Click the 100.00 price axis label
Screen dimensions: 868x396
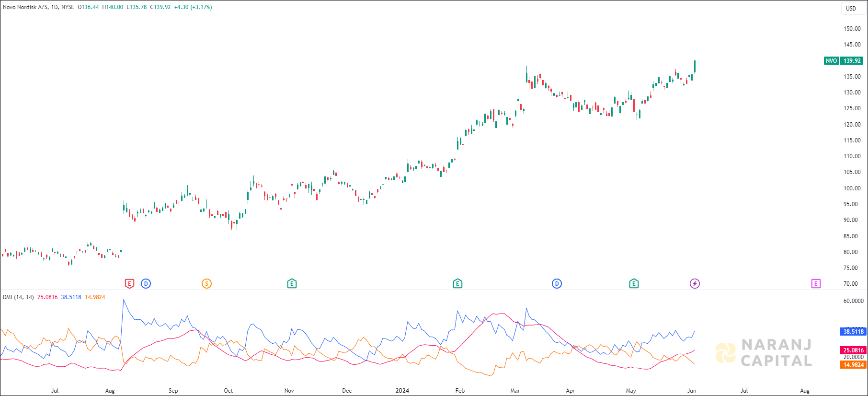(852, 188)
